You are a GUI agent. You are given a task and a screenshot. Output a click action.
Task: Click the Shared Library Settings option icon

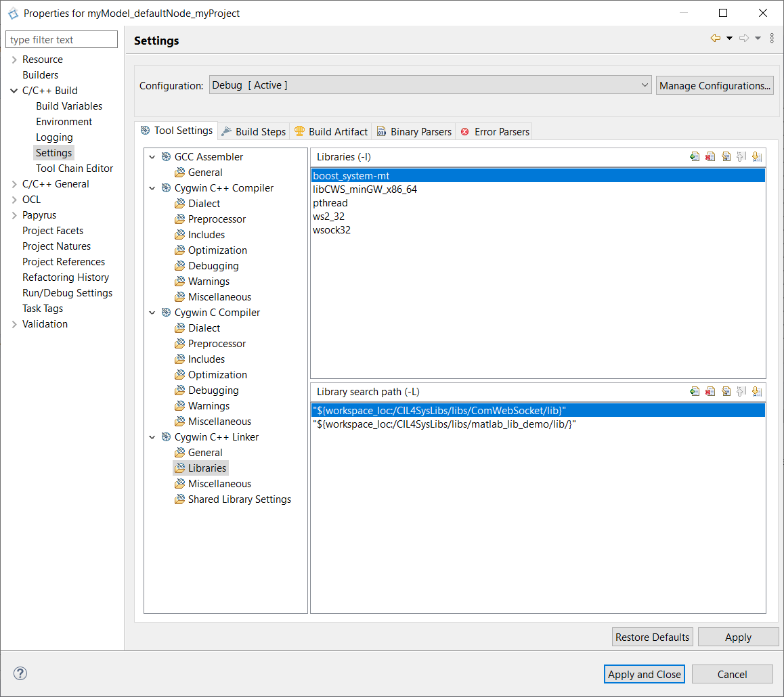(180, 499)
